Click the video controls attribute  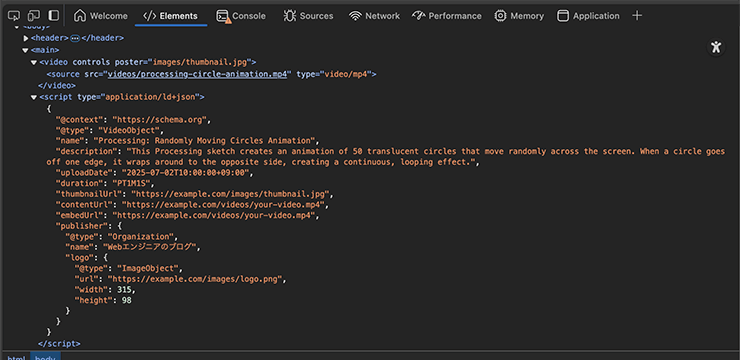(x=91, y=62)
